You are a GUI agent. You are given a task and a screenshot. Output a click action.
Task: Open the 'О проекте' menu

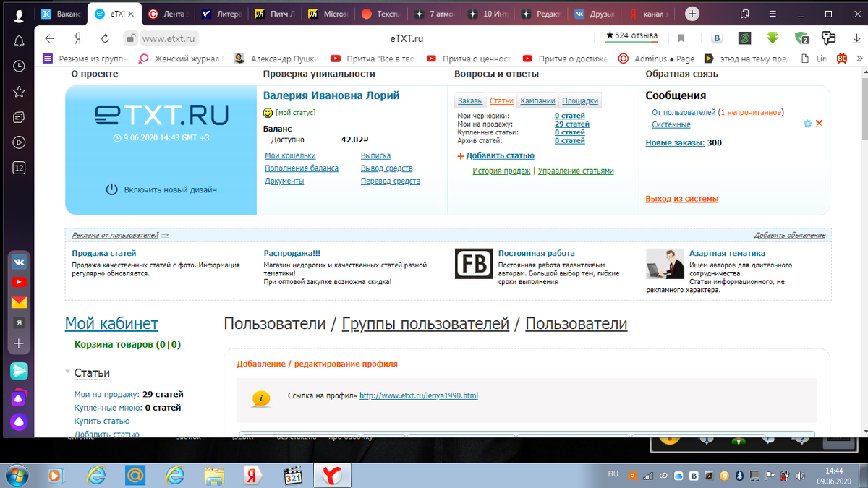(95, 74)
